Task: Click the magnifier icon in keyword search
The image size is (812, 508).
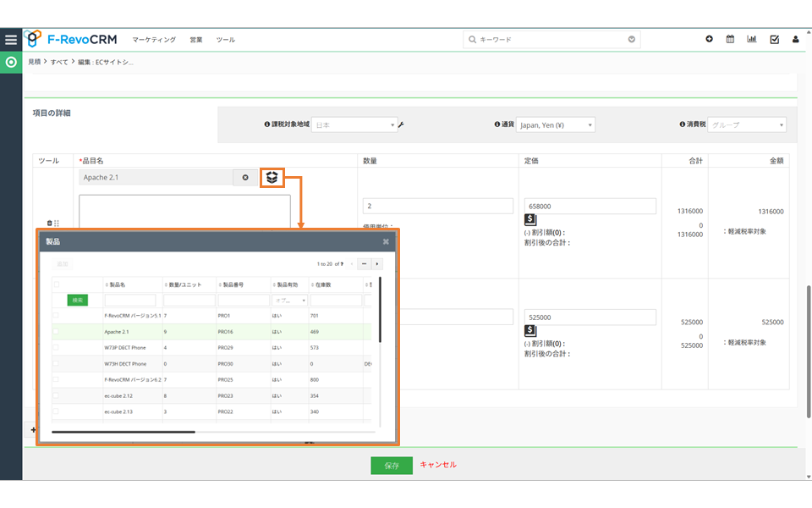Action: tap(472, 40)
